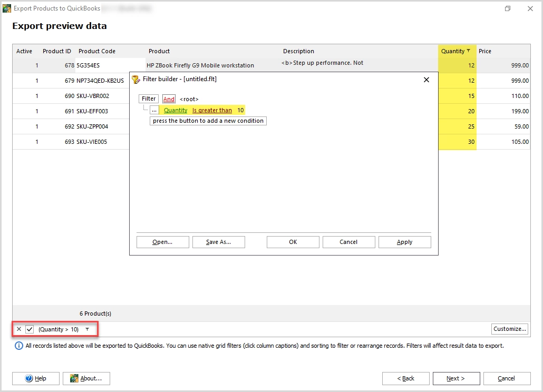Viewport: 543px width, 392px height.
Task: Open the recent filters dropdown arrow
Action: [88, 329]
